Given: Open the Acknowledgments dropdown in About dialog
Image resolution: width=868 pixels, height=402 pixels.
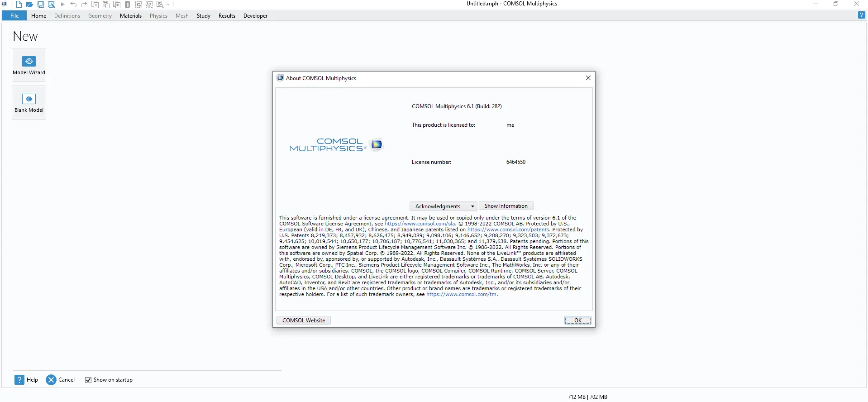Looking at the screenshot, I should (443, 206).
